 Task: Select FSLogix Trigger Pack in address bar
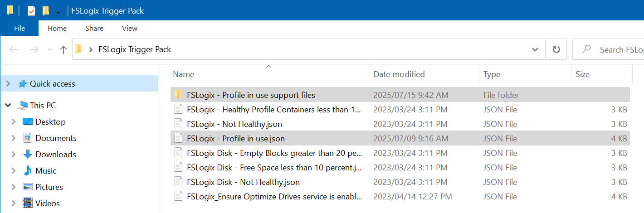pos(135,49)
